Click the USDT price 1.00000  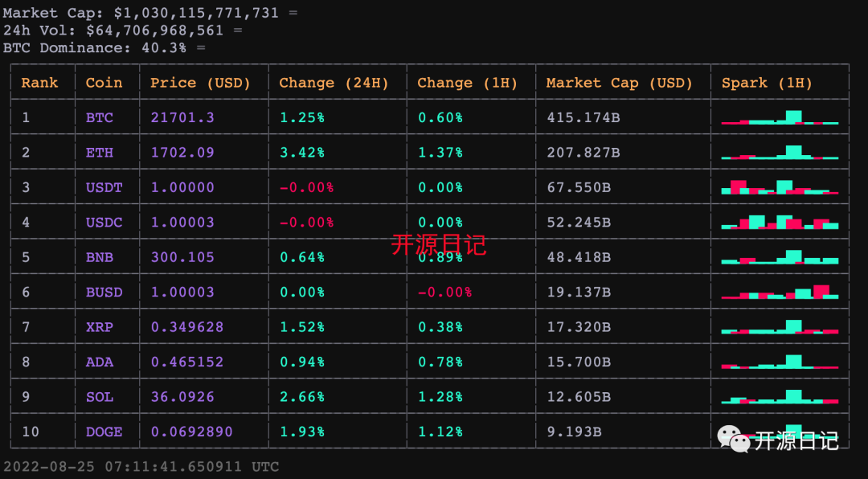pyautogui.click(x=182, y=188)
